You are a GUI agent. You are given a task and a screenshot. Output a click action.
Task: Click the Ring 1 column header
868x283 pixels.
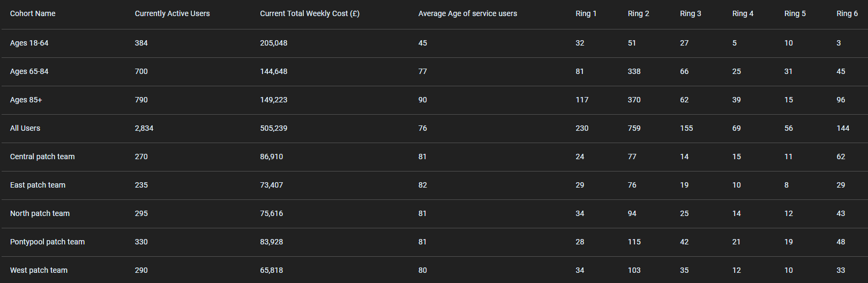pyautogui.click(x=586, y=13)
